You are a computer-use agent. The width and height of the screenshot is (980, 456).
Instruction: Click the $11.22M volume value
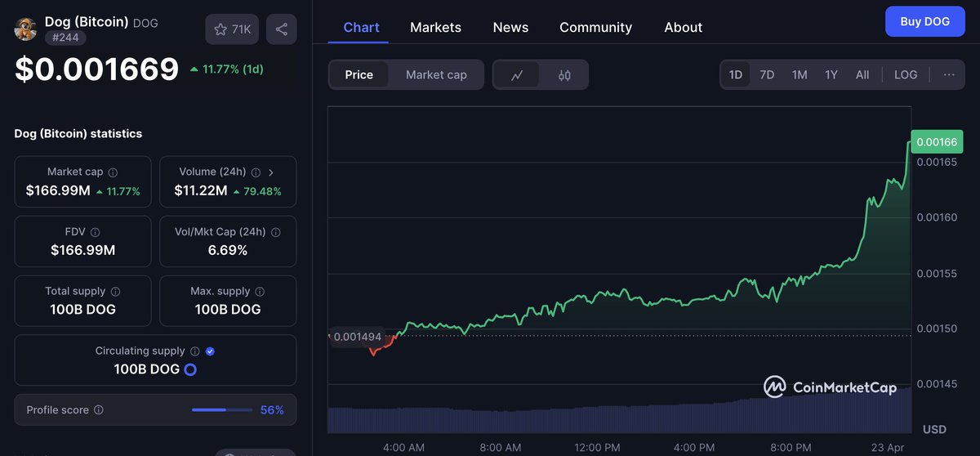point(201,190)
